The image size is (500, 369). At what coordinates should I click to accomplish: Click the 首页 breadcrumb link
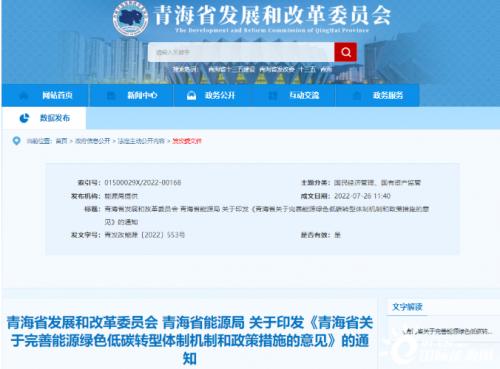pyautogui.click(x=61, y=141)
